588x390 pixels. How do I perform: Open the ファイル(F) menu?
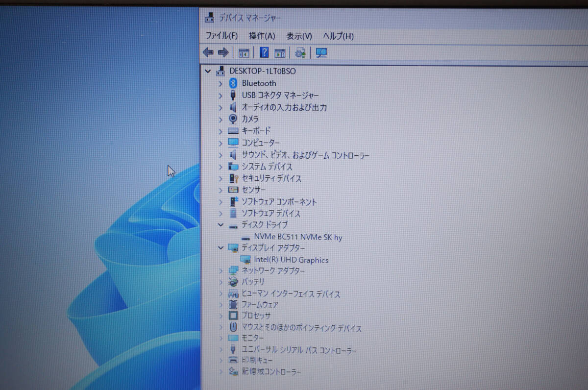pos(221,36)
